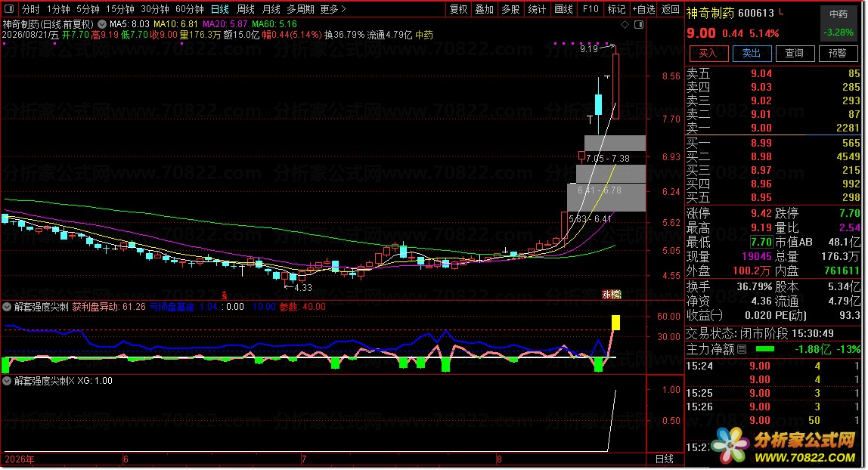Click the 预警 alert button
The image size is (868, 470).
[x=838, y=53]
